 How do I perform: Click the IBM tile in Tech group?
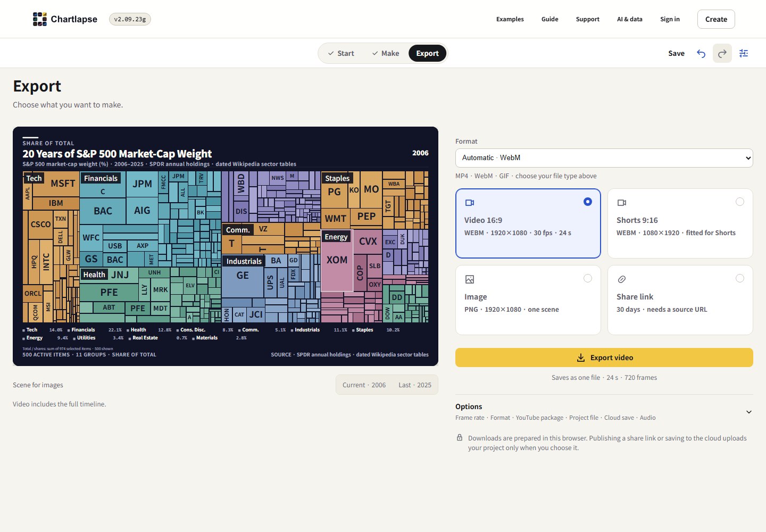click(56, 203)
